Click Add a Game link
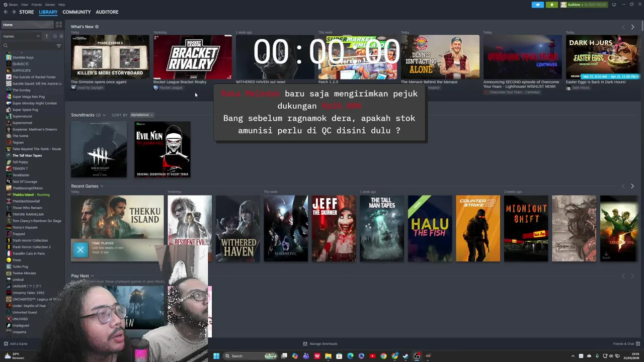 tap(16, 344)
